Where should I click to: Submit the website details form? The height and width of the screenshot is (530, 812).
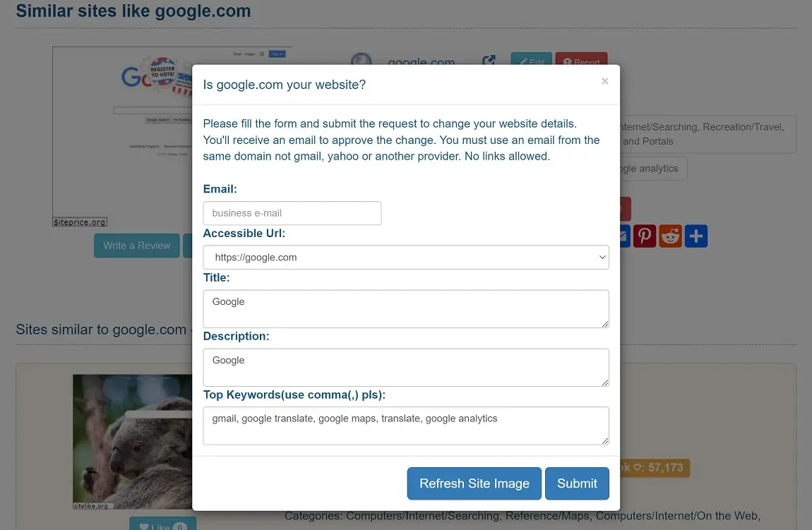coord(577,483)
